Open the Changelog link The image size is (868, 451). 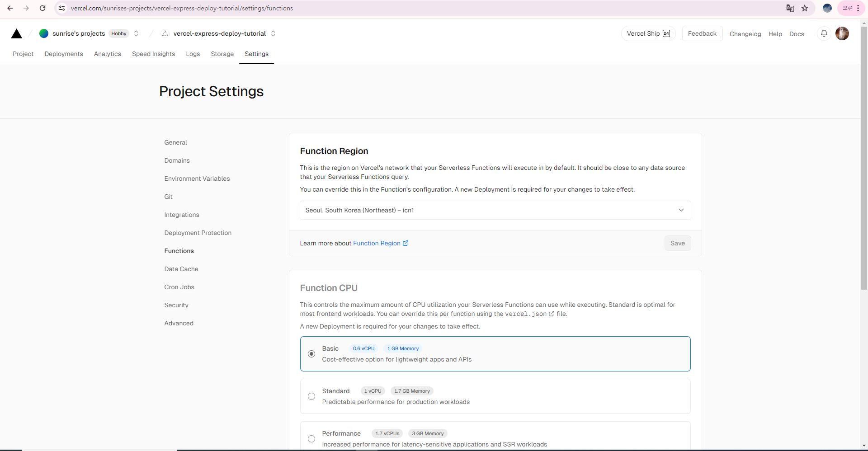[x=745, y=34]
